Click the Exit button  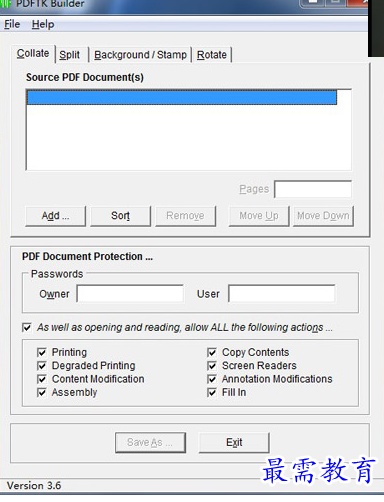(x=234, y=442)
